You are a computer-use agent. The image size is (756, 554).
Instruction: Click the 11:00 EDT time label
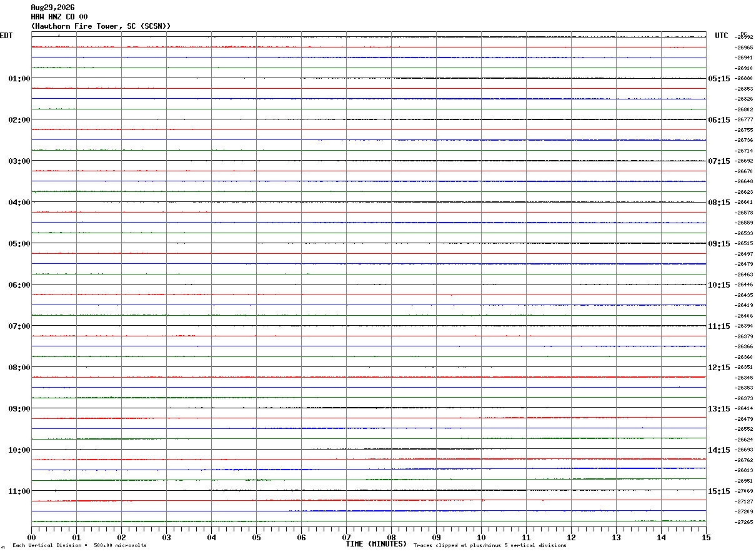click(x=19, y=491)
